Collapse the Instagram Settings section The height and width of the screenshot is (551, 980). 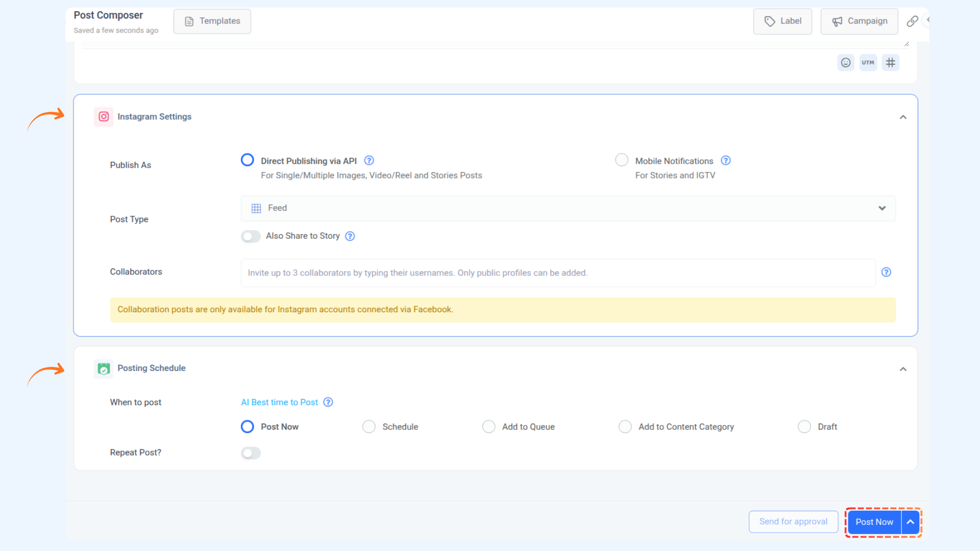[902, 117]
